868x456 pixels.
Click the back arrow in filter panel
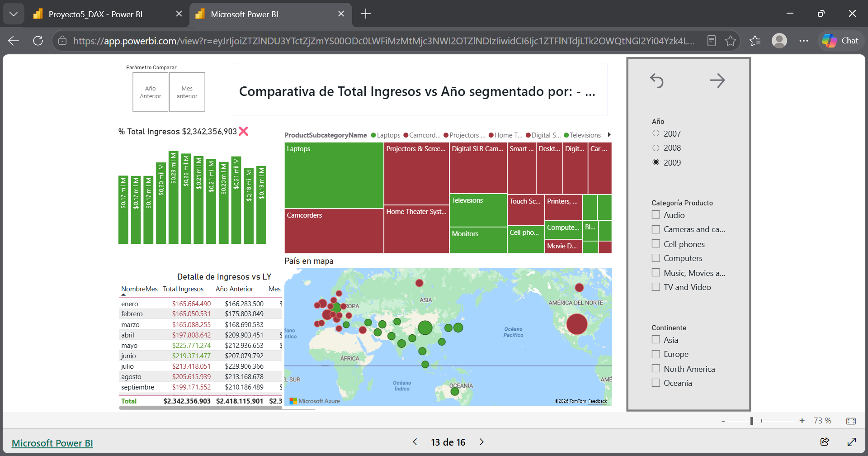[x=656, y=81]
